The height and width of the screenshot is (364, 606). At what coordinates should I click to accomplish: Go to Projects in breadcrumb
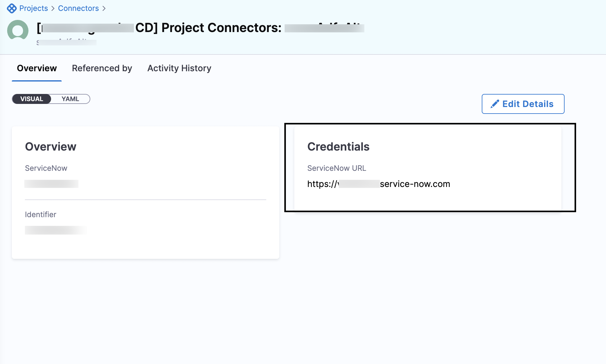pyautogui.click(x=34, y=8)
